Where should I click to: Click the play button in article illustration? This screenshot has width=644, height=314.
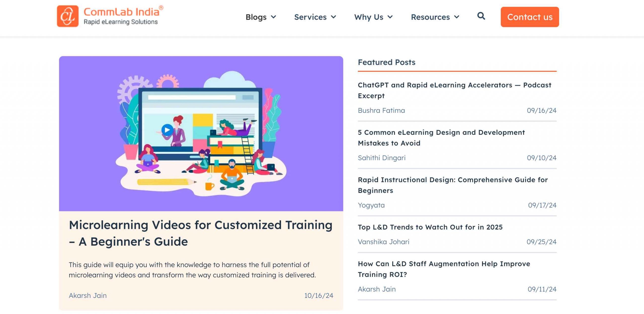[167, 130]
